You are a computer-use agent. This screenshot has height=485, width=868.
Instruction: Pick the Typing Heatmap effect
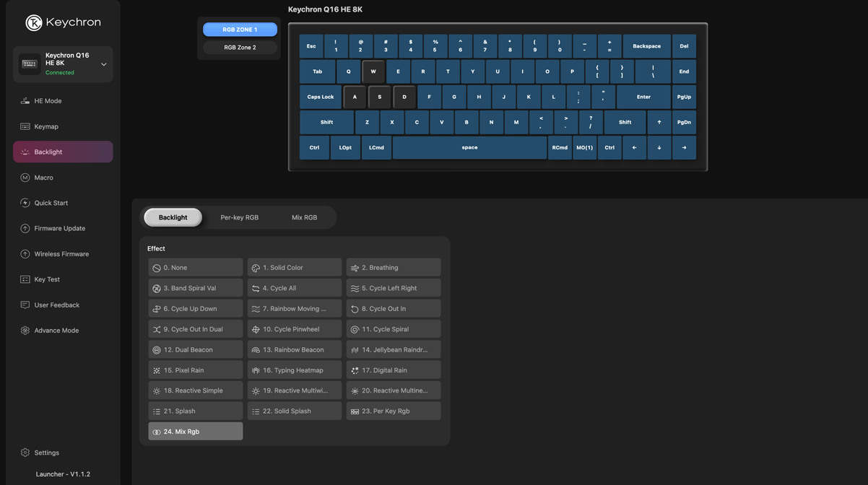294,370
